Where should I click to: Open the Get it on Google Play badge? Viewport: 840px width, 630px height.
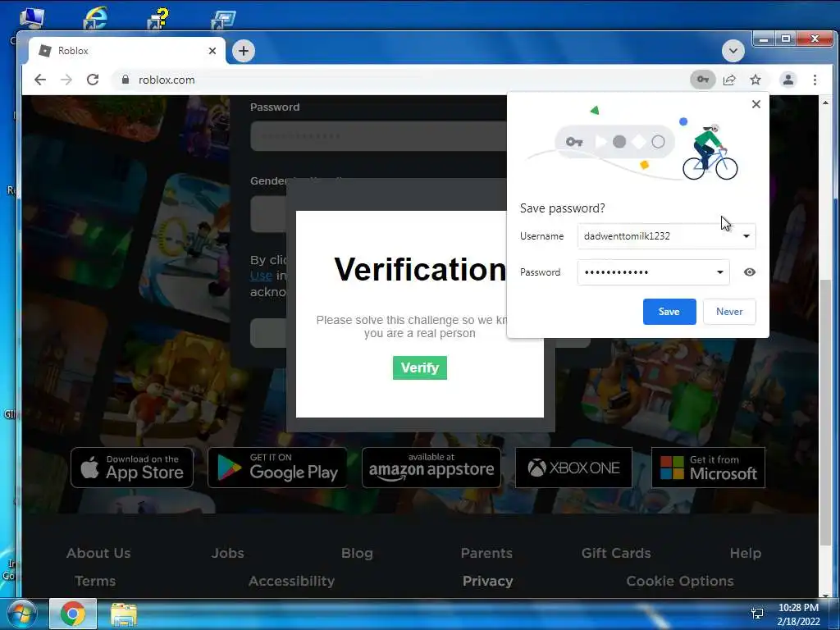(277, 468)
